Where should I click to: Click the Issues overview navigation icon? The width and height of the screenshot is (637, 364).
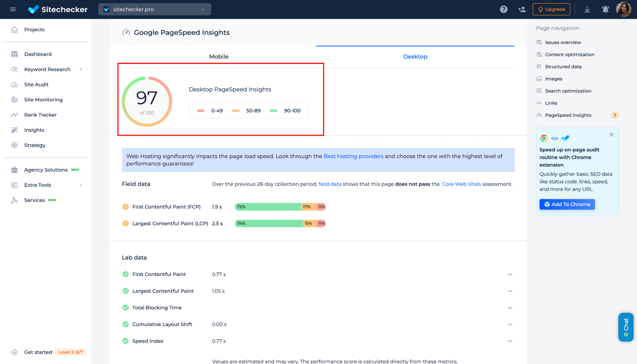(x=539, y=42)
